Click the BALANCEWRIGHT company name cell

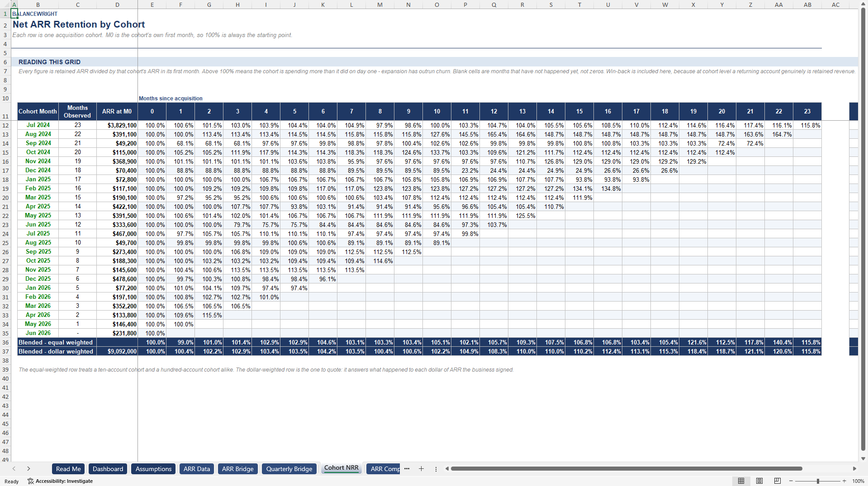tap(35, 14)
